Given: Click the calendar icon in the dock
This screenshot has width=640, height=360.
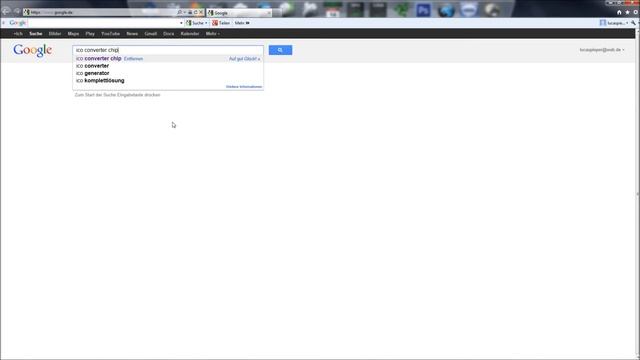Looking at the screenshot, I should (x=333, y=10).
